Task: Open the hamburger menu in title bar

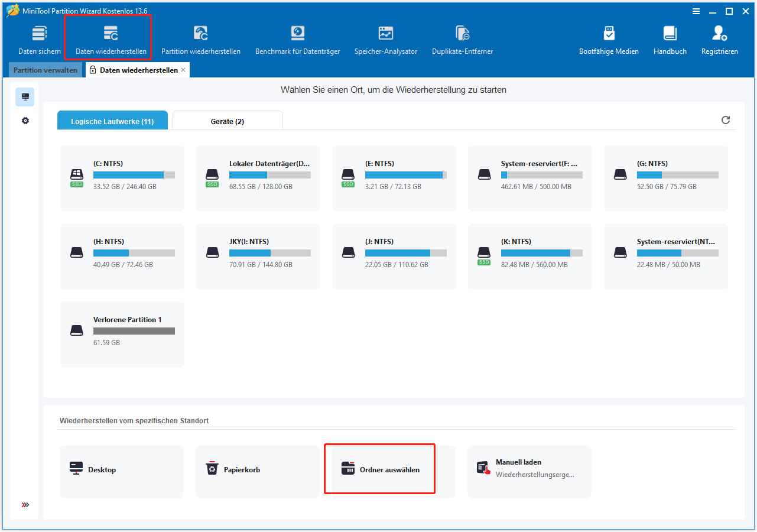Action: [x=697, y=11]
